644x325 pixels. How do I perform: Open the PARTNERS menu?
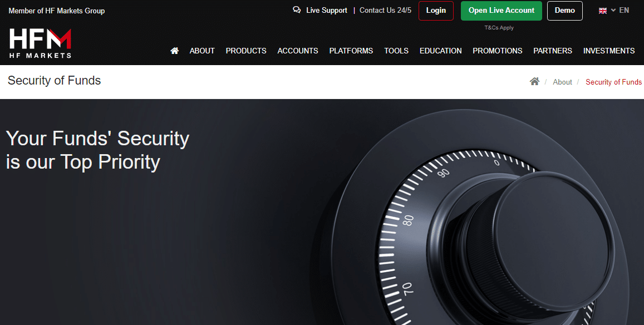[553, 51]
